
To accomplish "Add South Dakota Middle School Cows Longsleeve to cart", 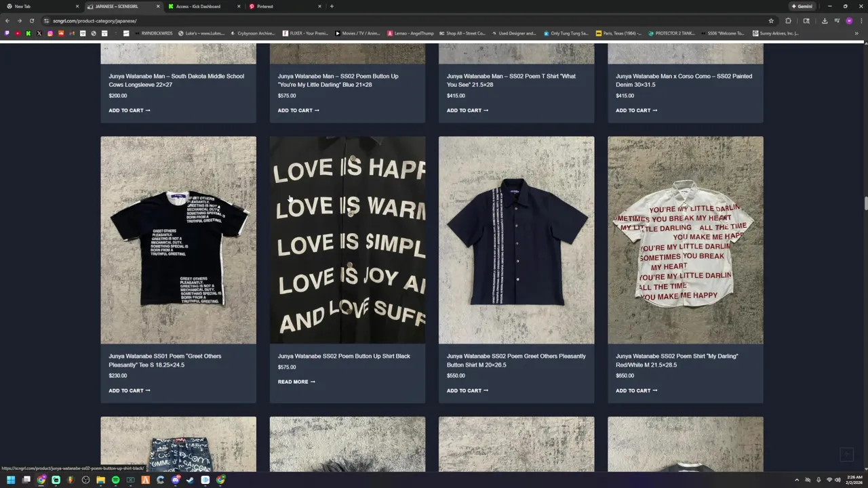I will point(130,110).
